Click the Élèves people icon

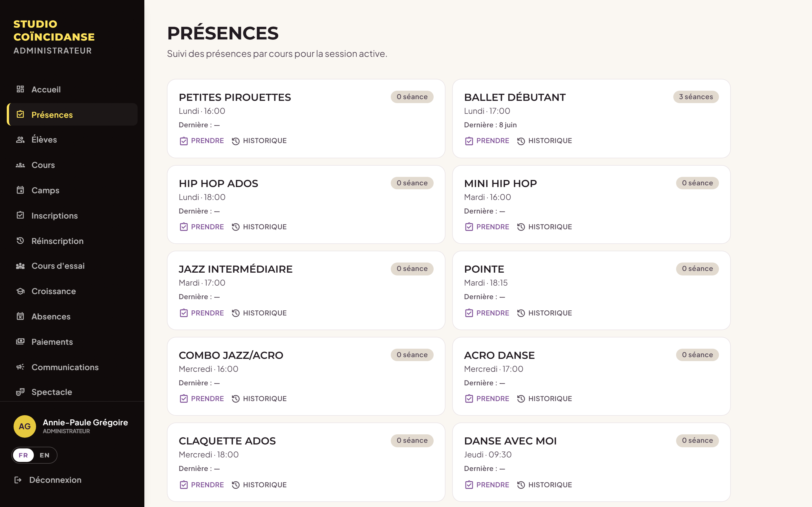20,139
